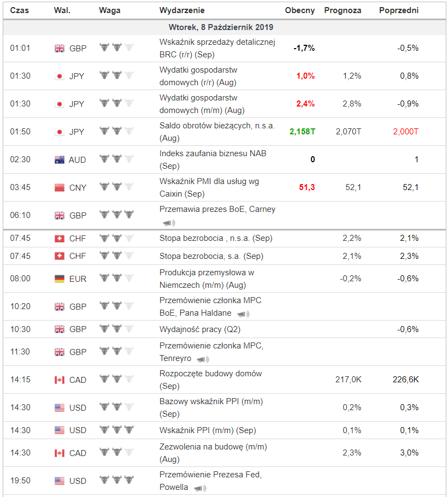
Task: Click US flag in Powell speech row
Action: 60,481
